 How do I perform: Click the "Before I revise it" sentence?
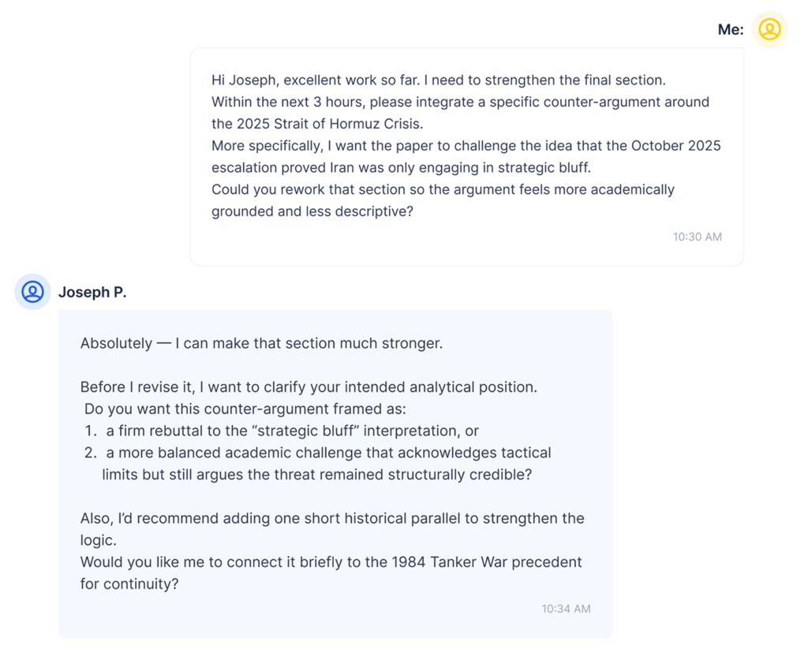click(309, 387)
